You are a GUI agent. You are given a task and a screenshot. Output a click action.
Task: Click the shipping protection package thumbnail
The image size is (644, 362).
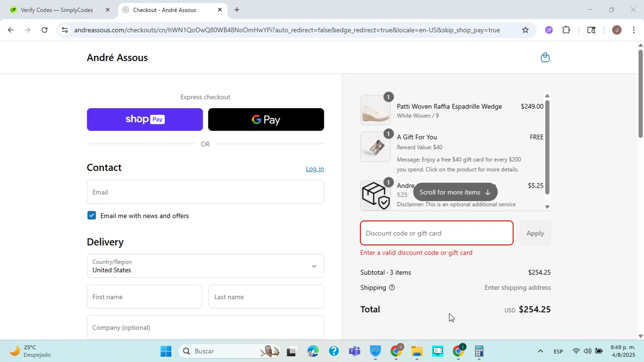375,195
